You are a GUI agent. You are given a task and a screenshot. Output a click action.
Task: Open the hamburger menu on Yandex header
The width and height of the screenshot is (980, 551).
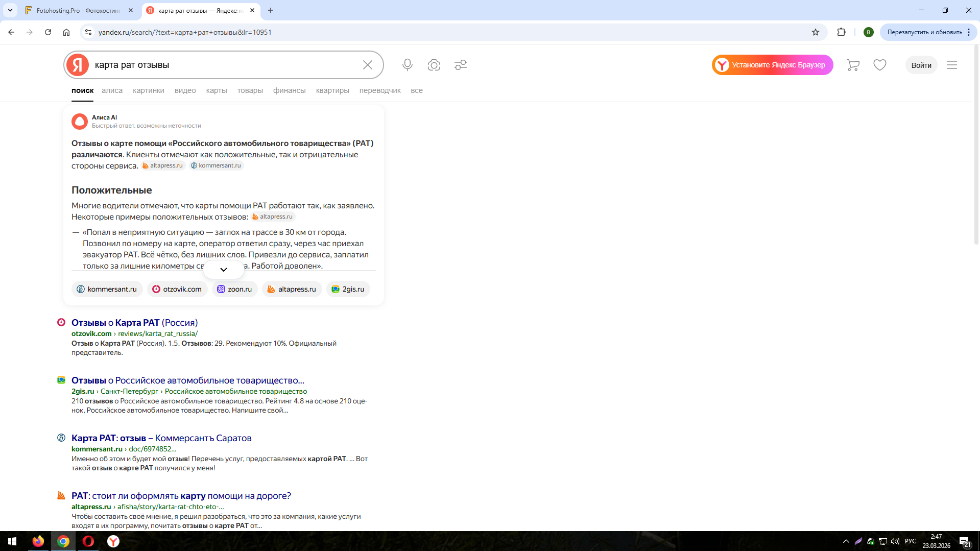click(x=952, y=65)
